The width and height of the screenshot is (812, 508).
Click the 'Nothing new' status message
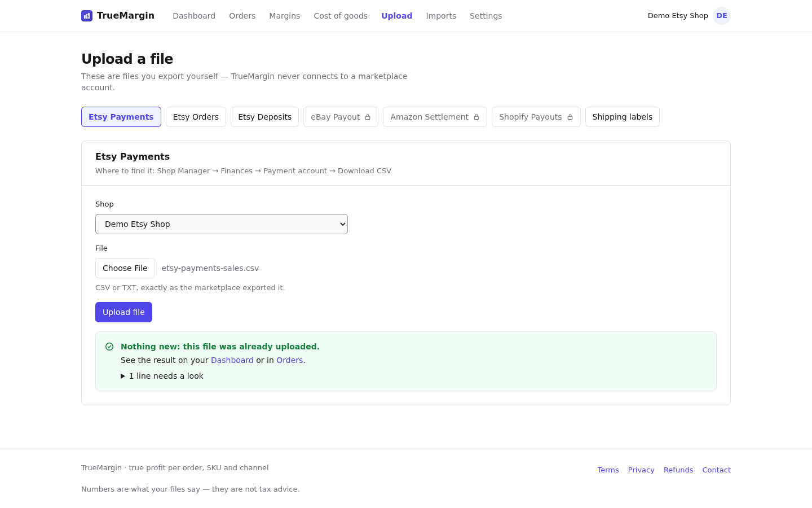tap(220, 347)
